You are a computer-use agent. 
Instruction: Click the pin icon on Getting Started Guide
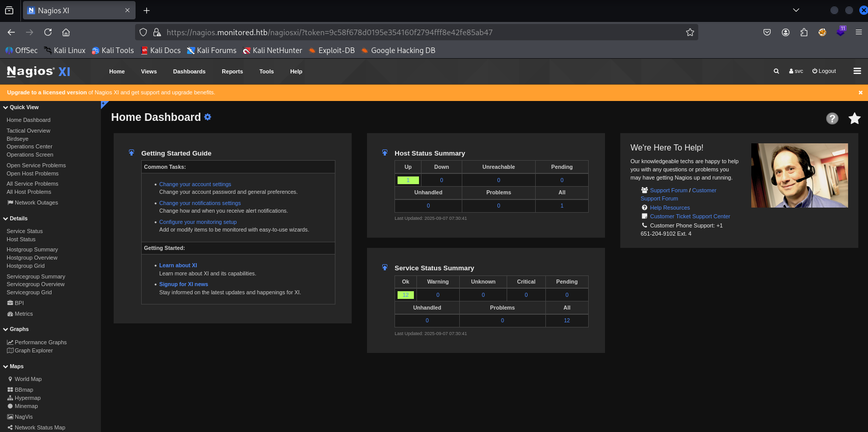(x=131, y=153)
